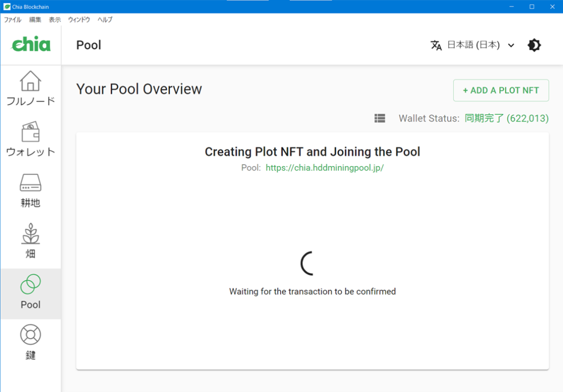Expand the 日本語 (日本) language dropdown
Viewport: 563px width, 392px height.
(472, 45)
